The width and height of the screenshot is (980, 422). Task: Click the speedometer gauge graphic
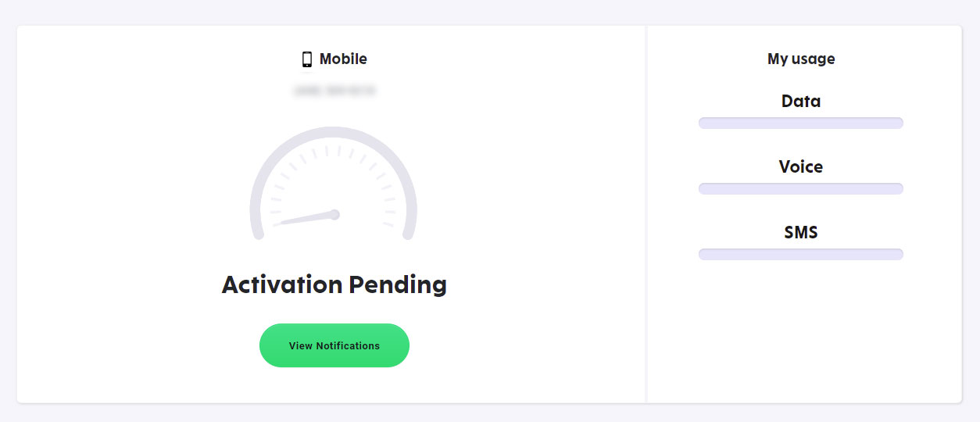[x=334, y=184]
